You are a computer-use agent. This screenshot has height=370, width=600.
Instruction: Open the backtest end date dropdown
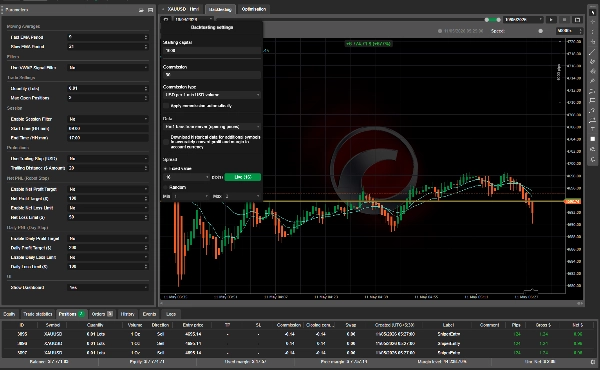coord(523,20)
